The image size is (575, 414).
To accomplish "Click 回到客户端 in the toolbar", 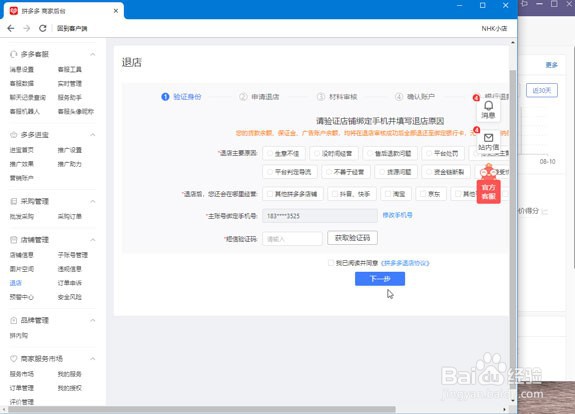I will click(72, 29).
